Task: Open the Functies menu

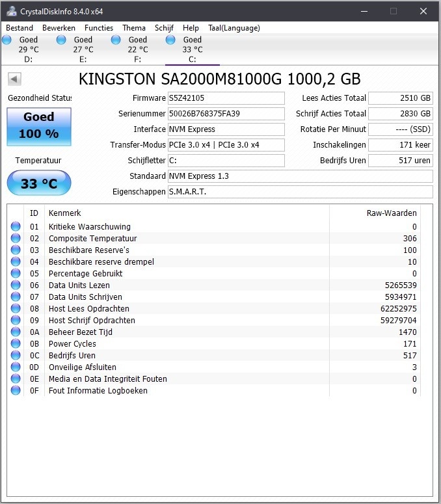Action: 99,28
